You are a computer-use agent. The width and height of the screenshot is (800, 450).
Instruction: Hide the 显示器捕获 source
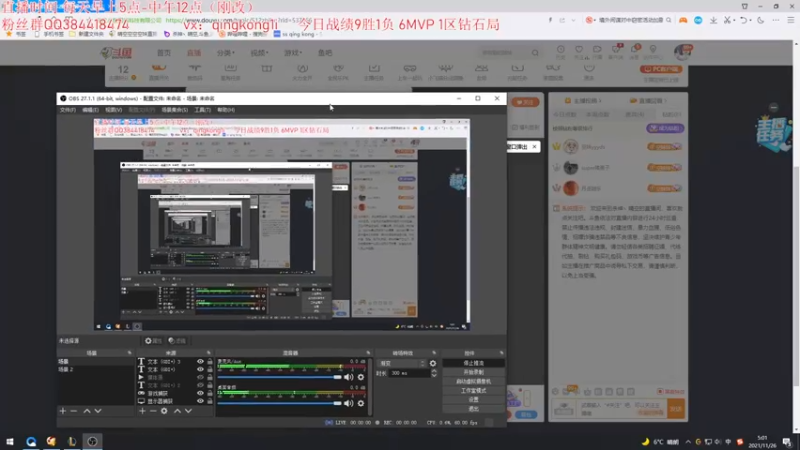tap(200, 401)
